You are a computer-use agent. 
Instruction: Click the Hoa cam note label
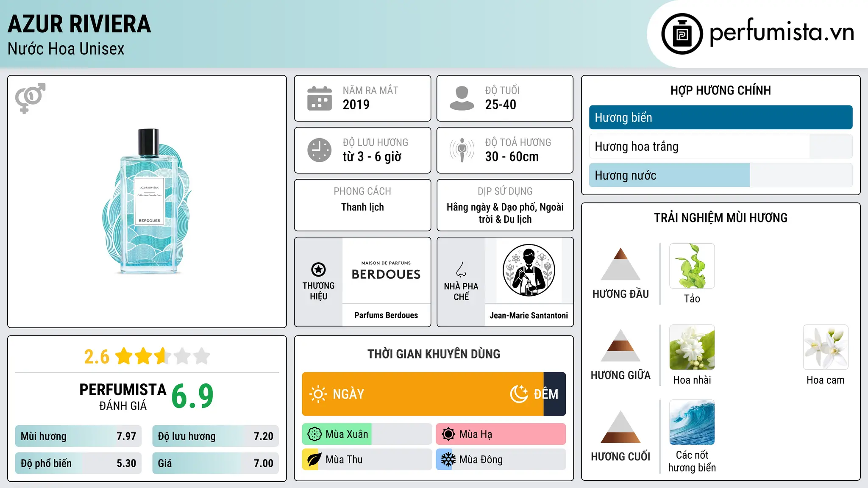pos(826,380)
